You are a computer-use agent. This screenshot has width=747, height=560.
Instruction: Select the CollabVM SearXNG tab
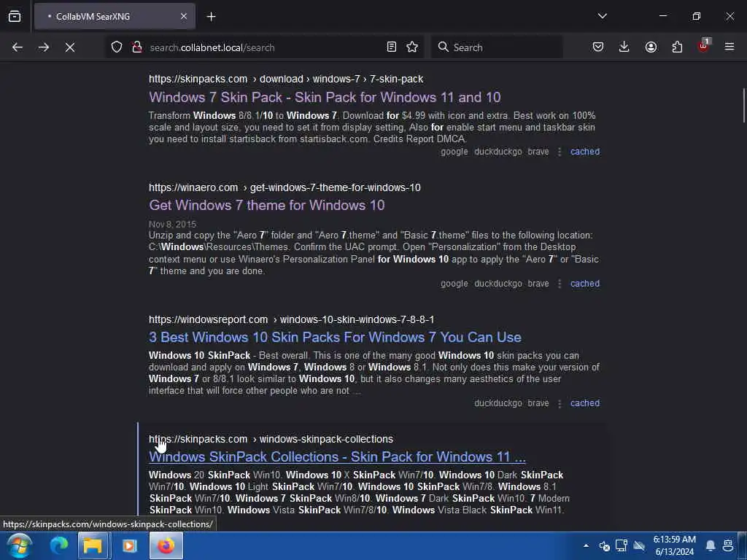115,17
